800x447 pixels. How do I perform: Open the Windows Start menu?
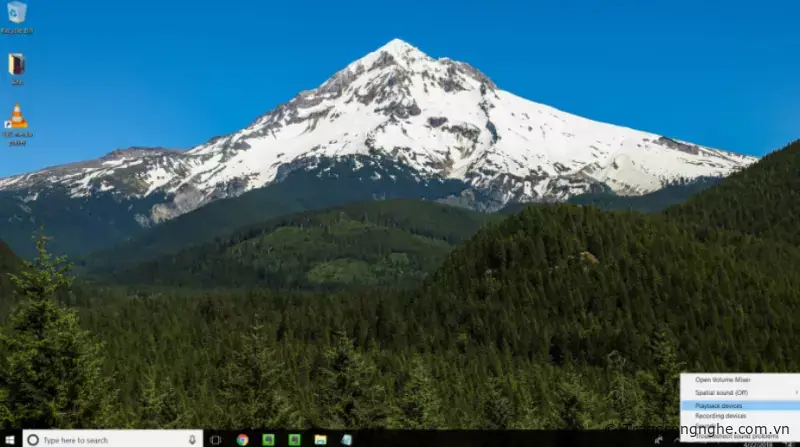pyautogui.click(x=10, y=439)
